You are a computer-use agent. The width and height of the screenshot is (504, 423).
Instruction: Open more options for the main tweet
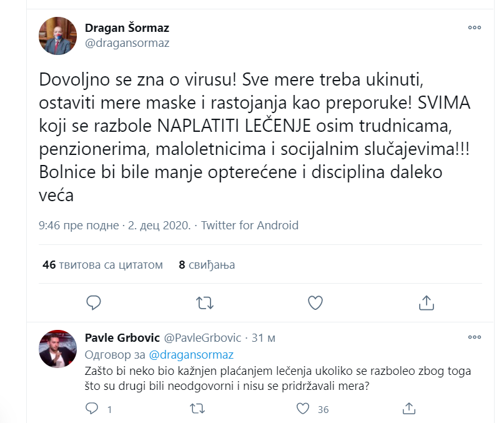click(x=475, y=27)
